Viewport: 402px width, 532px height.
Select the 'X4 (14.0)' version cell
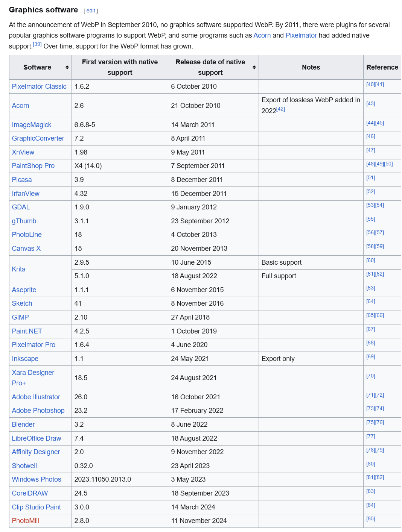click(120, 166)
